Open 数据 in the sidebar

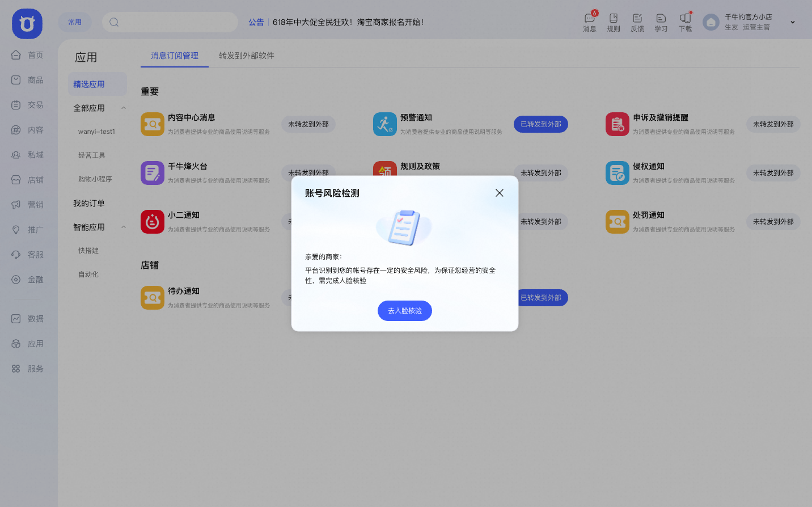pyautogui.click(x=28, y=319)
